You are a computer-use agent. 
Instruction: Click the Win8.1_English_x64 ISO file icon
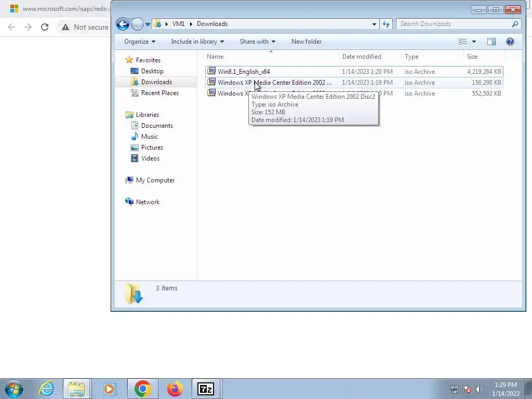(211, 71)
